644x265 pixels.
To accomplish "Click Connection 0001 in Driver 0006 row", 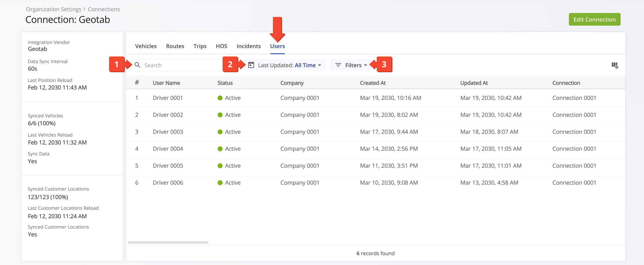I will (574, 183).
